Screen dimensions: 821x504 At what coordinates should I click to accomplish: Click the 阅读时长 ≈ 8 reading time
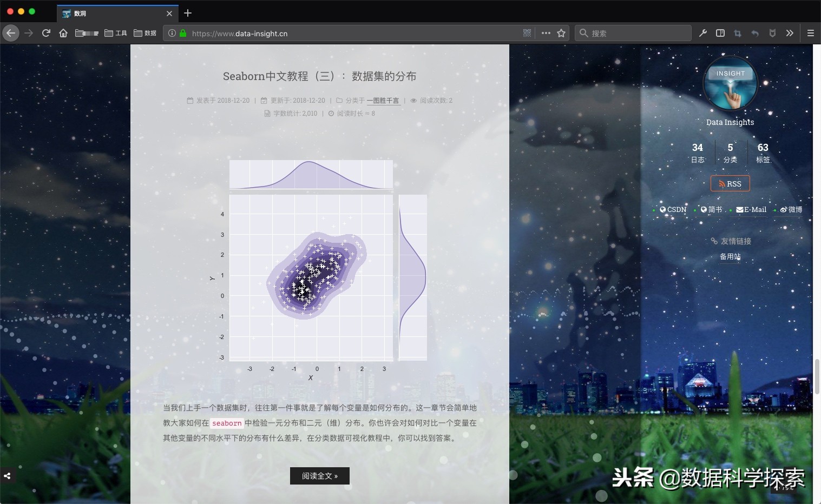(352, 114)
